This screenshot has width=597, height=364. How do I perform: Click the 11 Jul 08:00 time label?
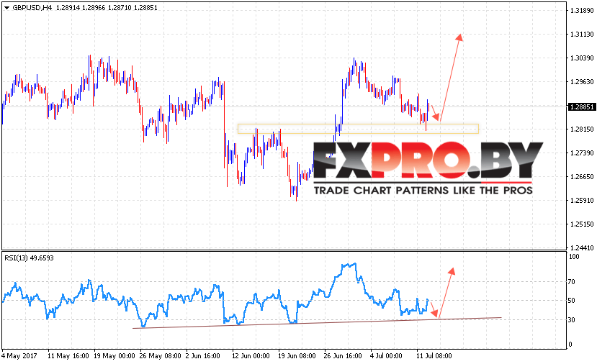tap(434, 356)
